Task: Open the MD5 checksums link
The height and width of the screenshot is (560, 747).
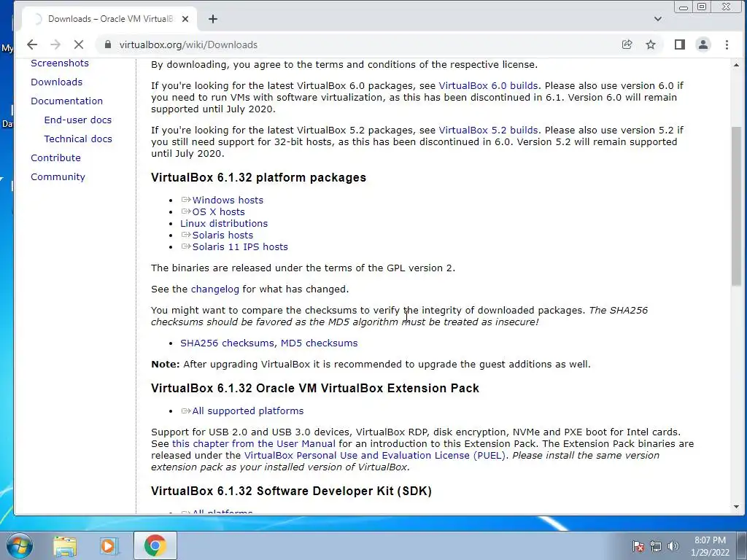Action: pyautogui.click(x=320, y=343)
